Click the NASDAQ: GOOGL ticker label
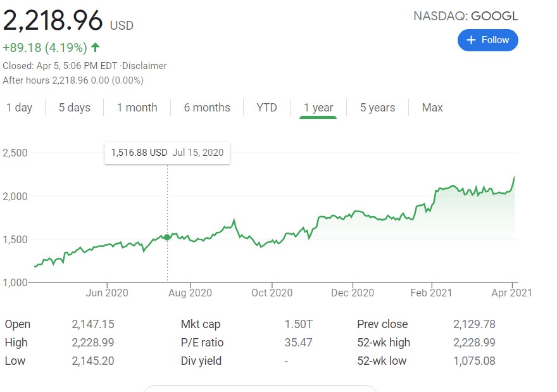This screenshot has height=392, width=557. tap(465, 16)
